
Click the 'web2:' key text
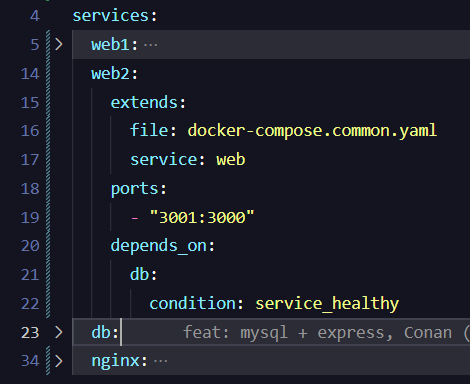tap(115, 73)
